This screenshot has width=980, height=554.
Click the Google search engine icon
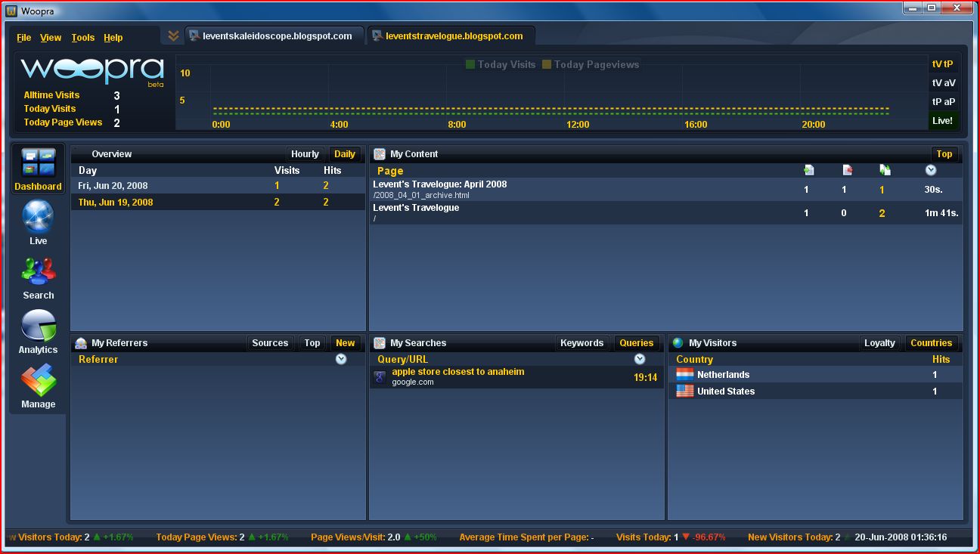pyautogui.click(x=380, y=376)
